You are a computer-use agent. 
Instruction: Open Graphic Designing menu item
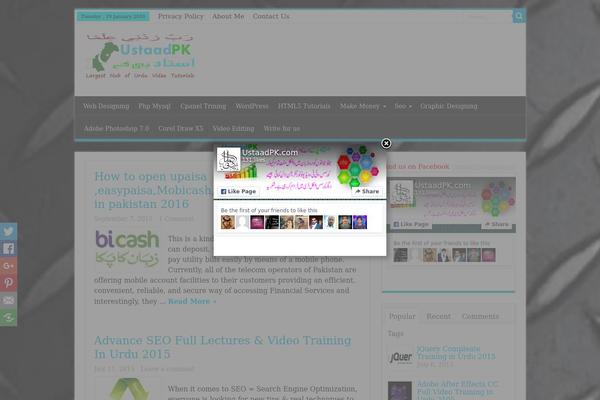(x=448, y=106)
